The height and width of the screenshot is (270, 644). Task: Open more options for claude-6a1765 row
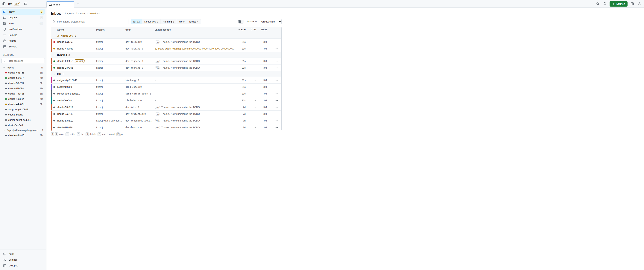click(277, 42)
